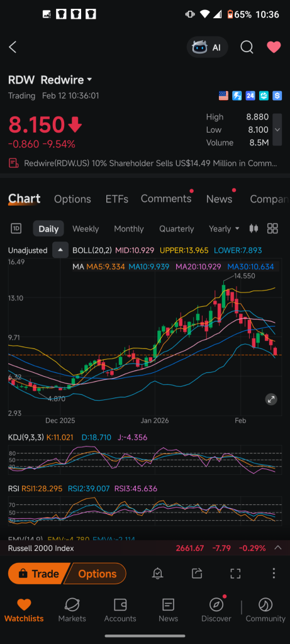Screen dimensions: 290x644
Task: Tap the 4.870 low price marker
Action: [56, 399]
